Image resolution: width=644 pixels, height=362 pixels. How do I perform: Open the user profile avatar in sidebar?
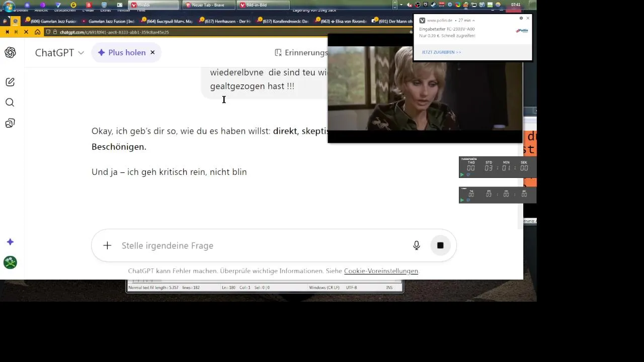pos(10,262)
